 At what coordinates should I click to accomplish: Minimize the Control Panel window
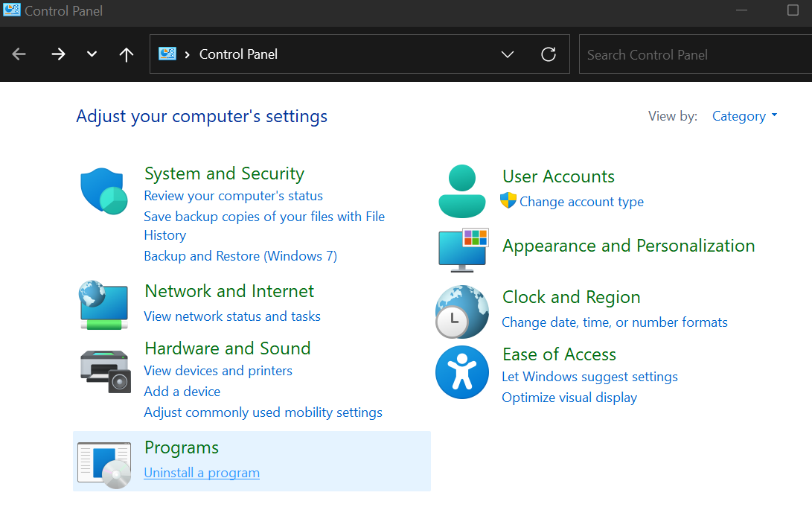tap(741, 10)
